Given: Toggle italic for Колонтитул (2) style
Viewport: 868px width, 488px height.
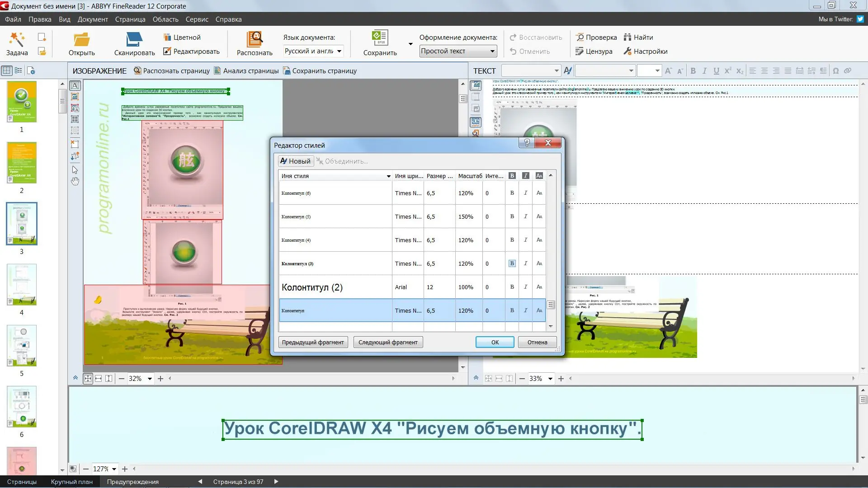Looking at the screenshot, I should [525, 287].
